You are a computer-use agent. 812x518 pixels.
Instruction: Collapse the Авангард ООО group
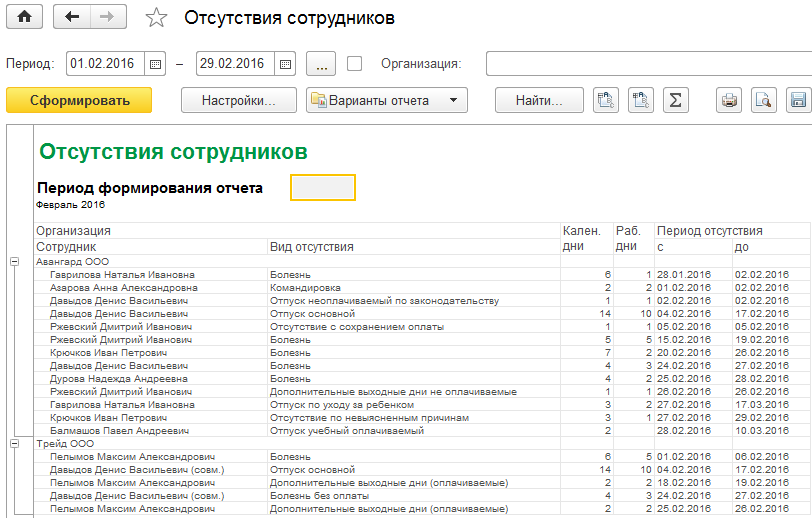14,262
